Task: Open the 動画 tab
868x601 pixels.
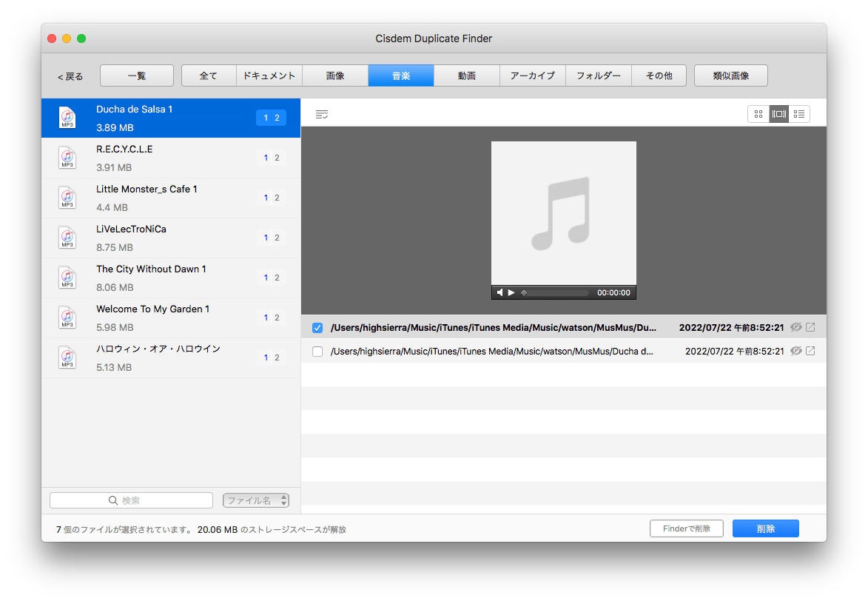Action: (x=467, y=75)
